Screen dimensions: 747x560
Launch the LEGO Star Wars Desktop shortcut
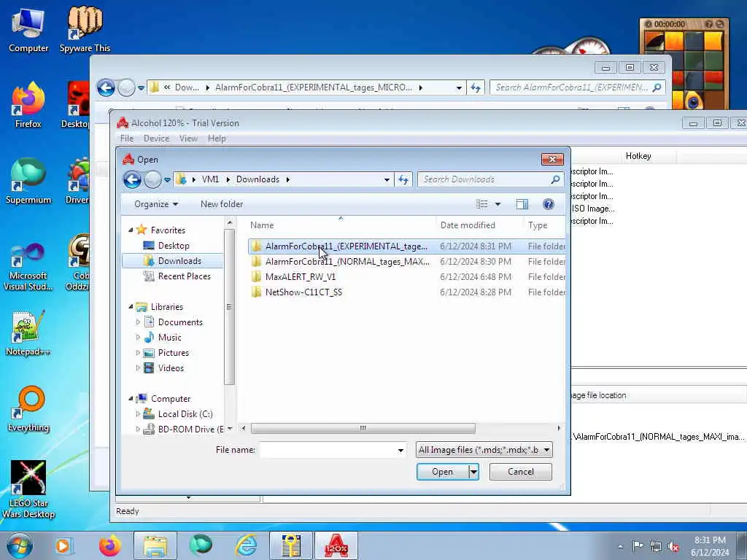[28, 489]
